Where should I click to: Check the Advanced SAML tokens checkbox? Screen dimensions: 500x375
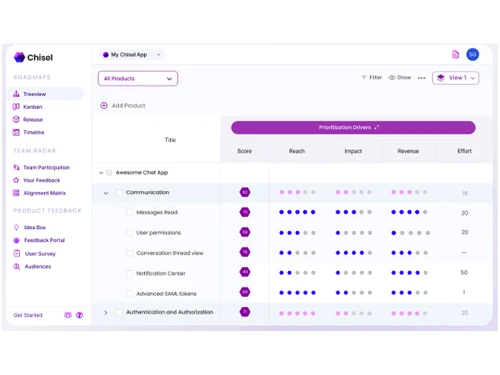[x=129, y=294]
